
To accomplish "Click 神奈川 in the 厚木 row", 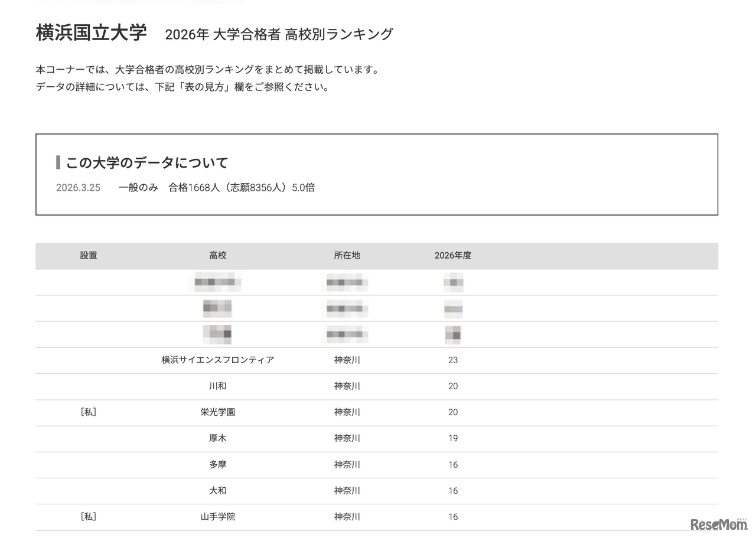I will (347, 438).
